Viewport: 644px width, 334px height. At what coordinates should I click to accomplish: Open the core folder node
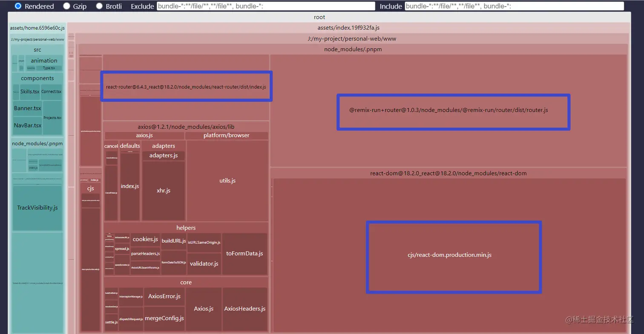[x=186, y=282]
